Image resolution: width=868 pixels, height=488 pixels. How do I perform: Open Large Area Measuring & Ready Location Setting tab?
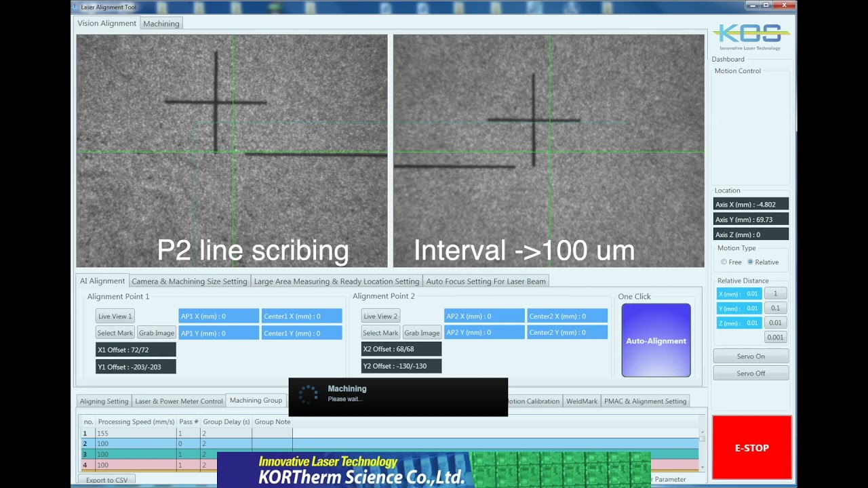pos(336,281)
